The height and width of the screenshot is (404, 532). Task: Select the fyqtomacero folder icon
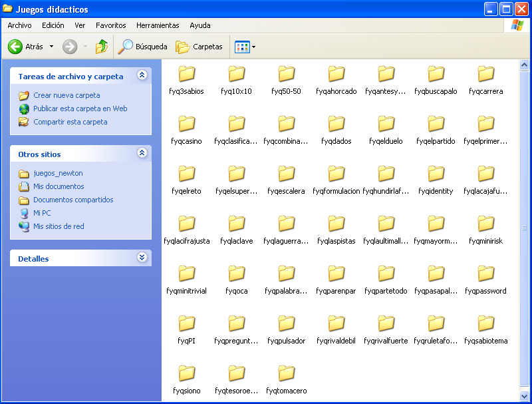point(287,373)
